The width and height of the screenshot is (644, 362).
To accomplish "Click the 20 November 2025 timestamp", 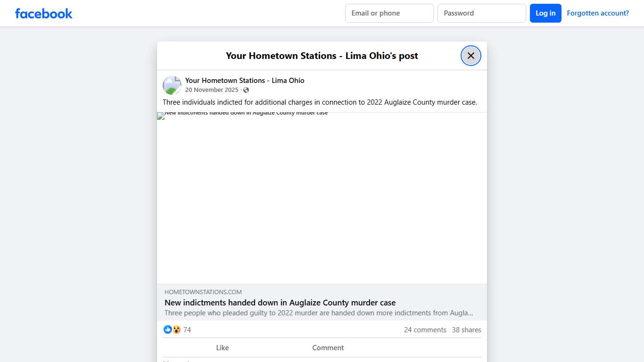I will coord(212,90).
